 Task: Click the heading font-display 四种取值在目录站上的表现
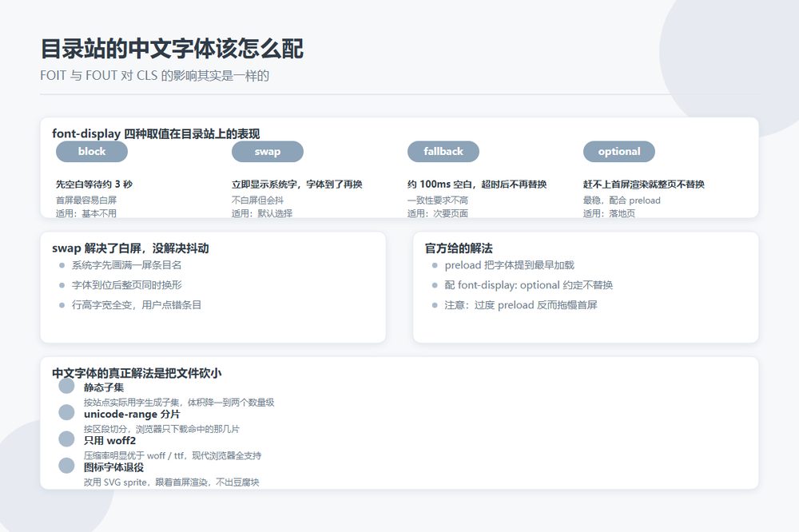point(156,133)
